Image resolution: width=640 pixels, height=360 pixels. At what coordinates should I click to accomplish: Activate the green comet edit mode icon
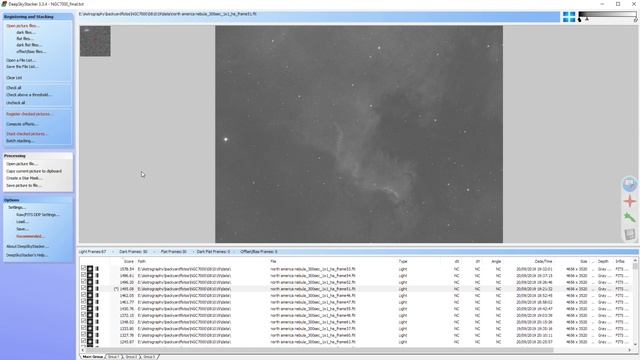[629, 218]
